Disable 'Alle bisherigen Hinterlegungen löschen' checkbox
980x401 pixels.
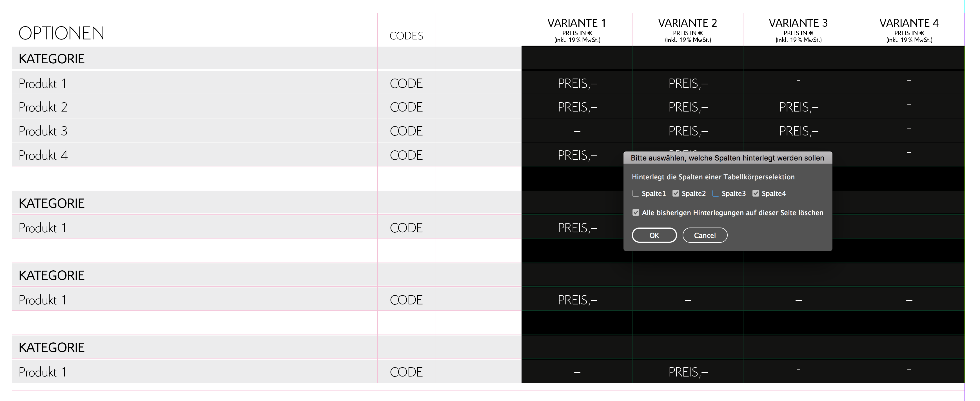point(636,212)
